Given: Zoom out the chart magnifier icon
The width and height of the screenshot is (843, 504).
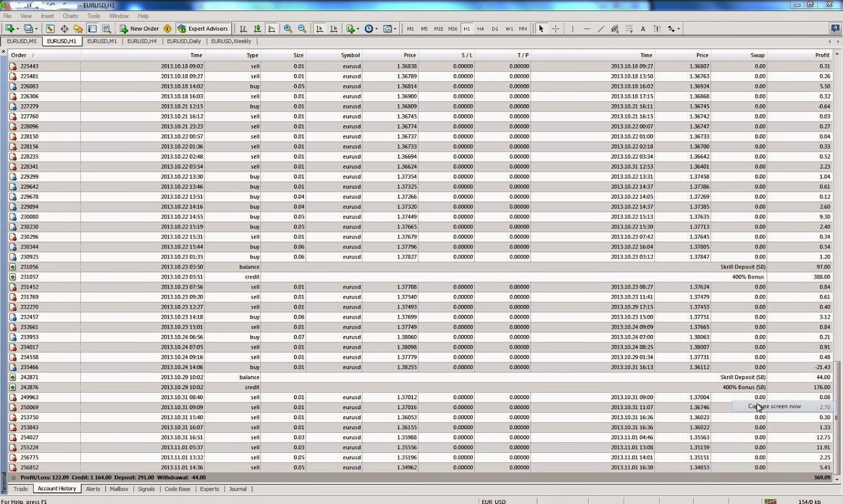Looking at the screenshot, I should (x=302, y=28).
